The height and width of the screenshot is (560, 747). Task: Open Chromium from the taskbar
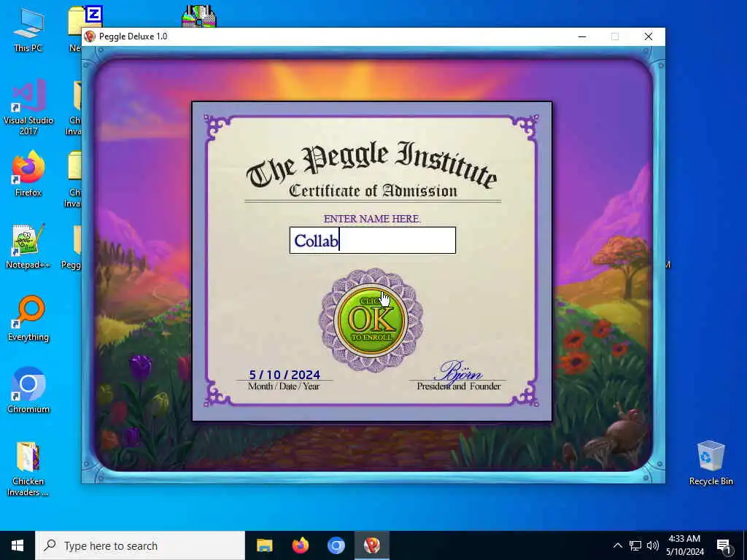pyautogui.click(x=336, y=545)
